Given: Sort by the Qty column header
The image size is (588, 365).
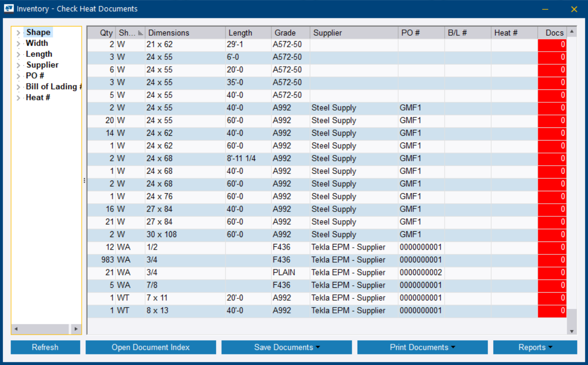Looking at the screenshot, I should point(104,32).
